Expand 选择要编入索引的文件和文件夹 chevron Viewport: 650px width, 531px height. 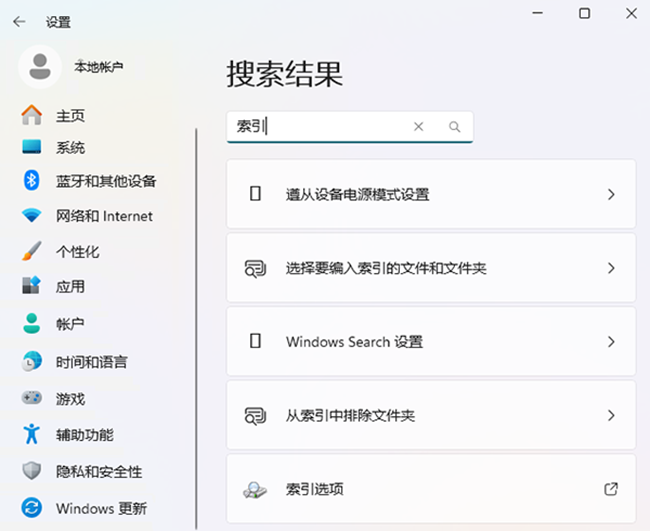(x=611, y=268)
